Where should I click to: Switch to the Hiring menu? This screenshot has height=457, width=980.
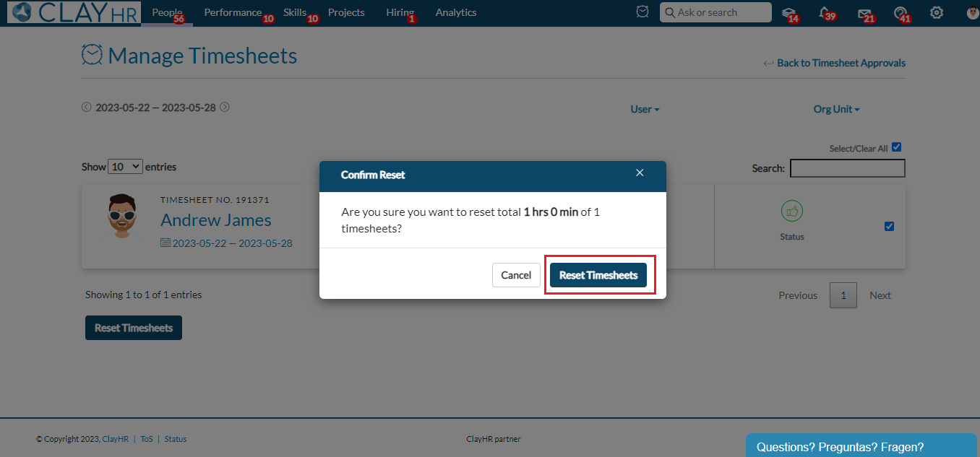[400, 12]
